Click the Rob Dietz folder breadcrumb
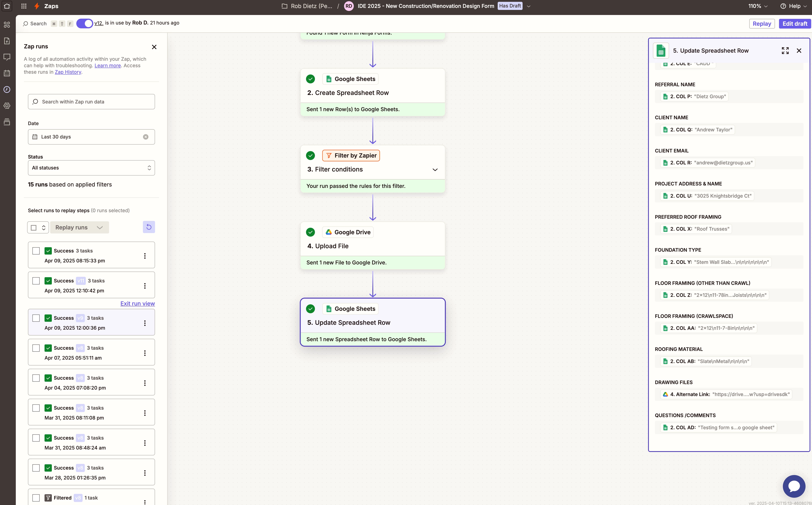 coord(307,6)
